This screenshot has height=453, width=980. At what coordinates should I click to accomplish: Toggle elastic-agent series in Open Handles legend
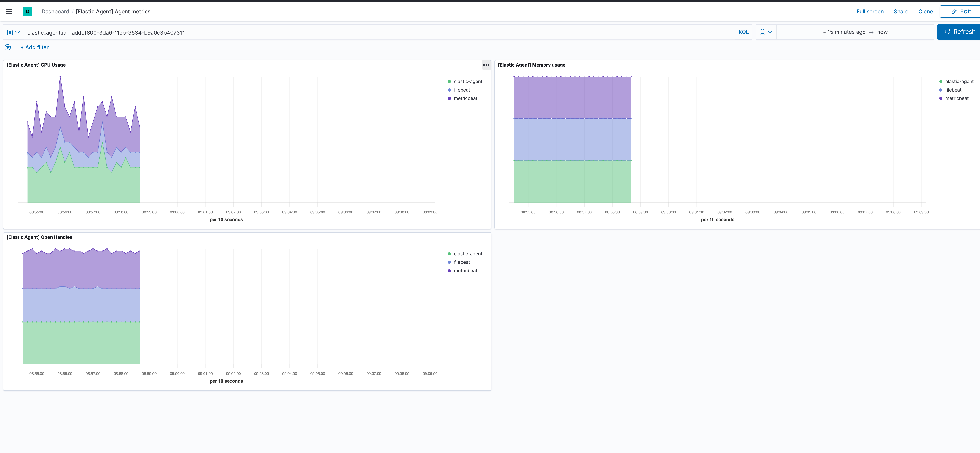click(x=467, y=254)
